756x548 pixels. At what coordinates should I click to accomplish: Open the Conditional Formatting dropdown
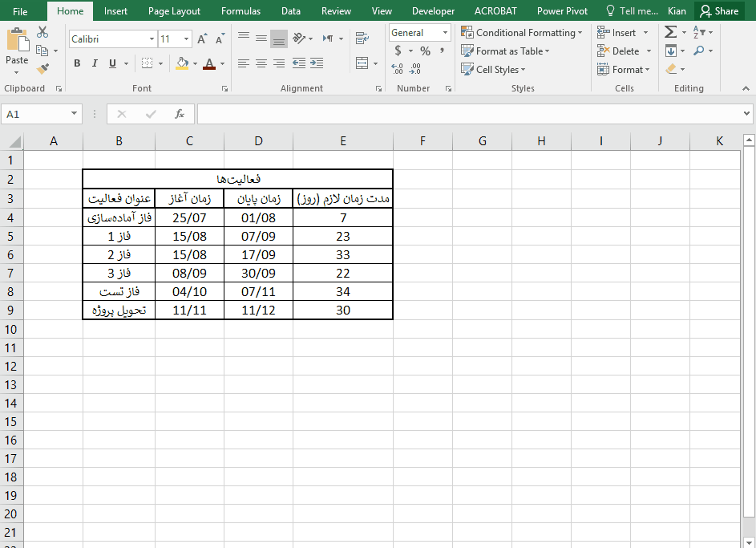click(x=521, y=33)
